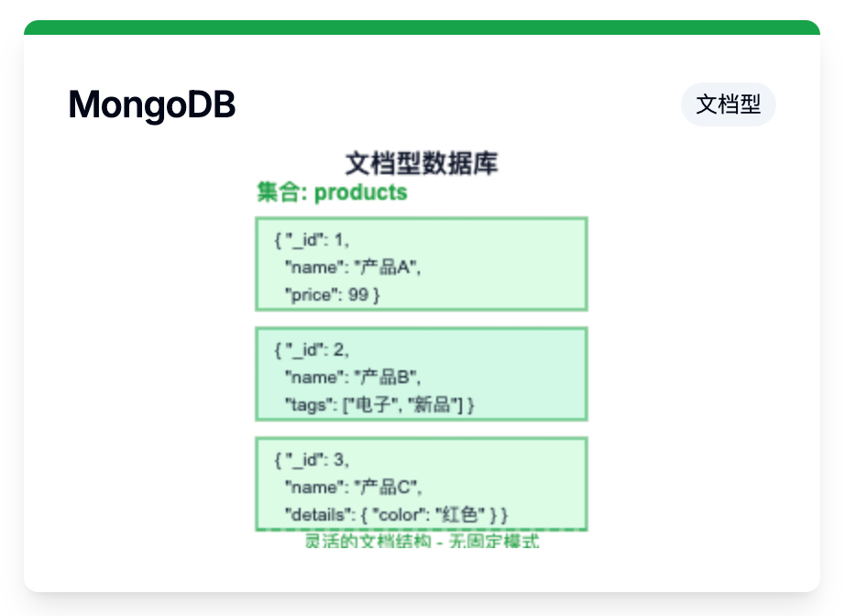Select the 新品 tag value
This screenshot has height=616, width=845.
coord(433,405)
